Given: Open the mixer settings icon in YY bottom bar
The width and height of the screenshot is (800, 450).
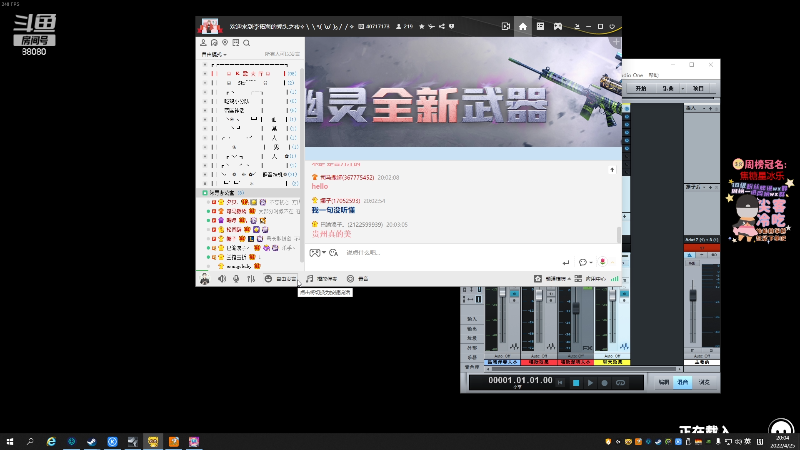Looking at the screenshot, I should click(x=251, y=279).
